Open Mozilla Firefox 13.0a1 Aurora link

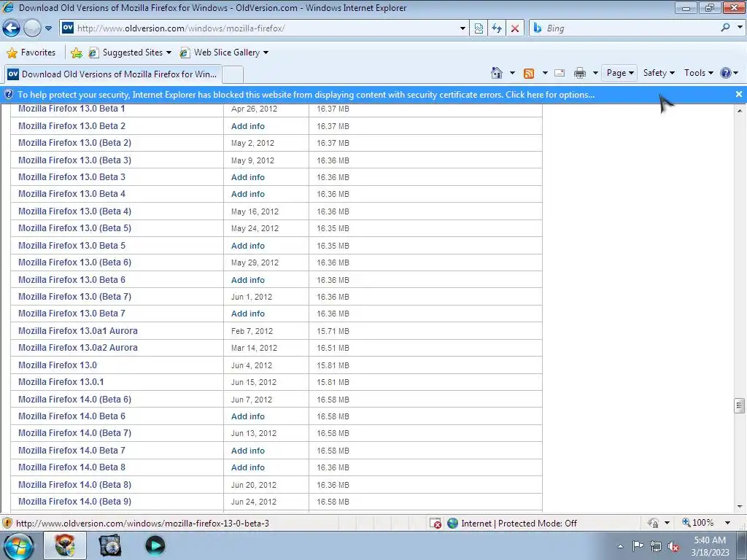[x=77, y=330]
